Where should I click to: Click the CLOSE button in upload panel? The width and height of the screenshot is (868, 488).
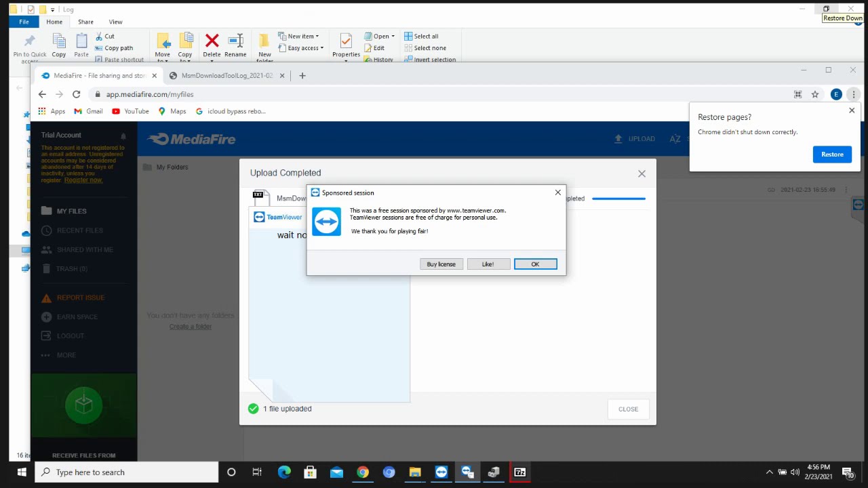tap(628, 409)
